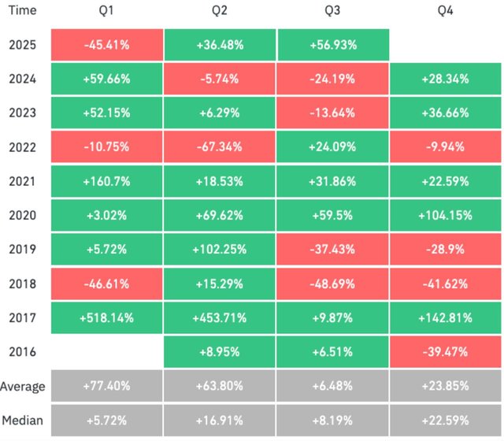Select the Median Q4 cell showing +22.59%
The width and height of the screenshot is (504, 441).
[447, 420]
